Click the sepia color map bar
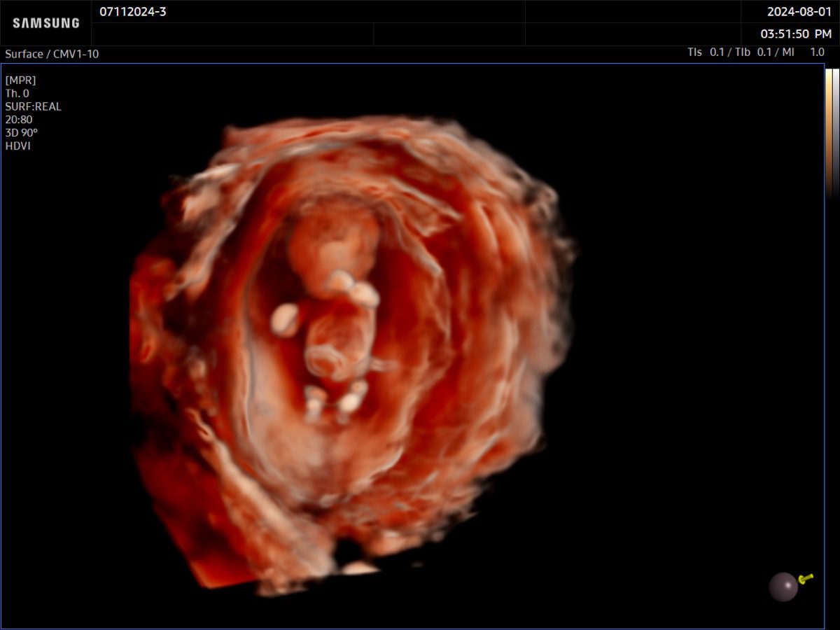The image size is (840, 630). [x=828, y=133]
